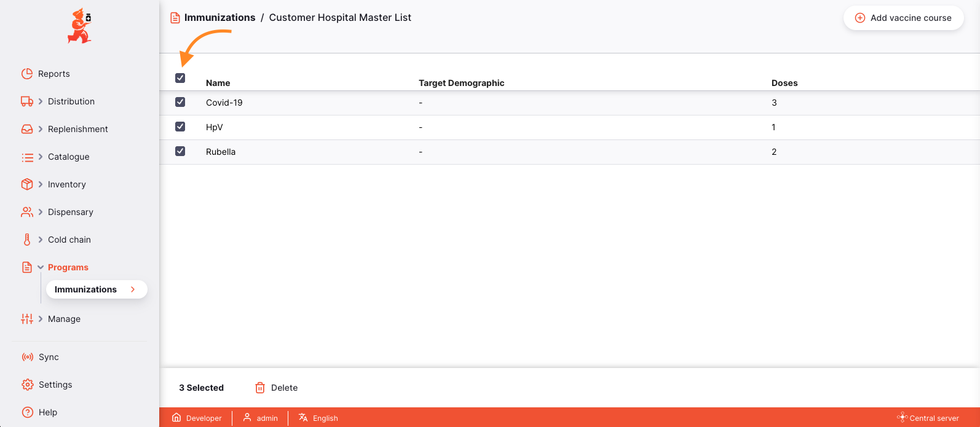Click the Inventory box icon
The height and width of the screenshot is (427, 980).
27,184
